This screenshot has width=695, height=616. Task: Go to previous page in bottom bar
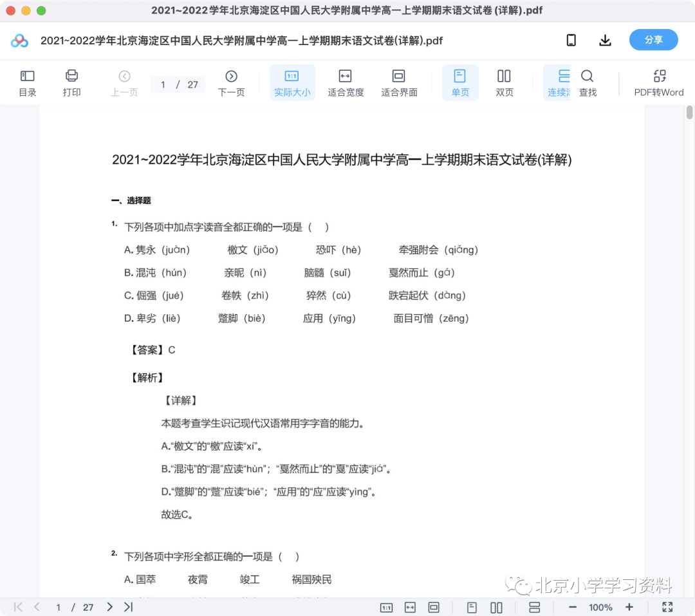[x=37, y=607]
